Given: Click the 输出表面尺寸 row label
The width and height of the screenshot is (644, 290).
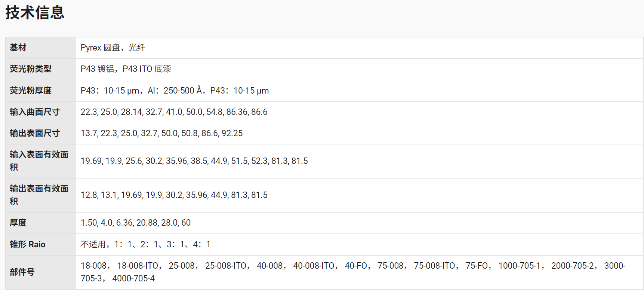Looking at the screenshot, I should pos(35,133).
